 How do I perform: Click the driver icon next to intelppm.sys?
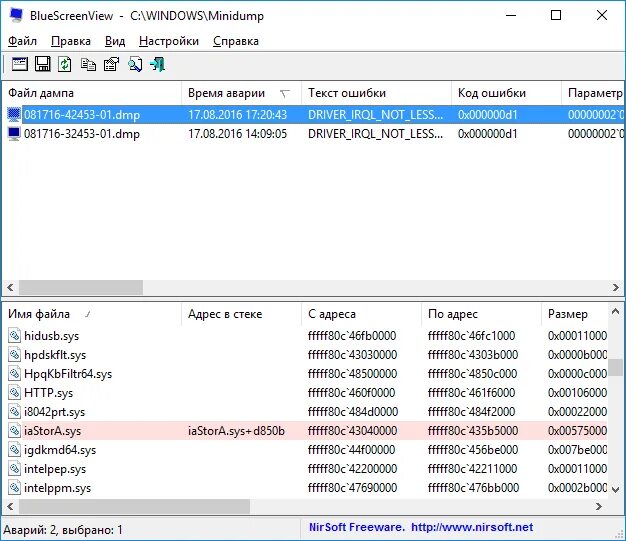pyautogui.click(x=14, y=487)
